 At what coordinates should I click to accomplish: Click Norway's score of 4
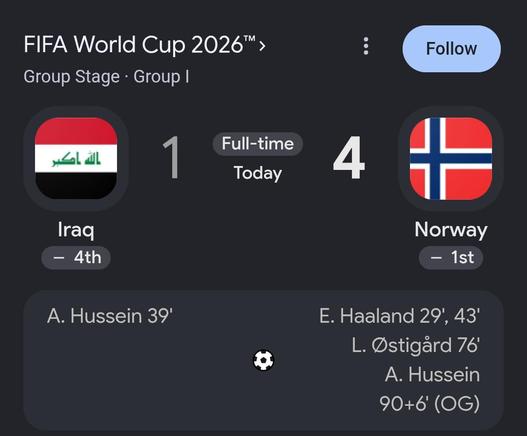[x=349, y=157]
